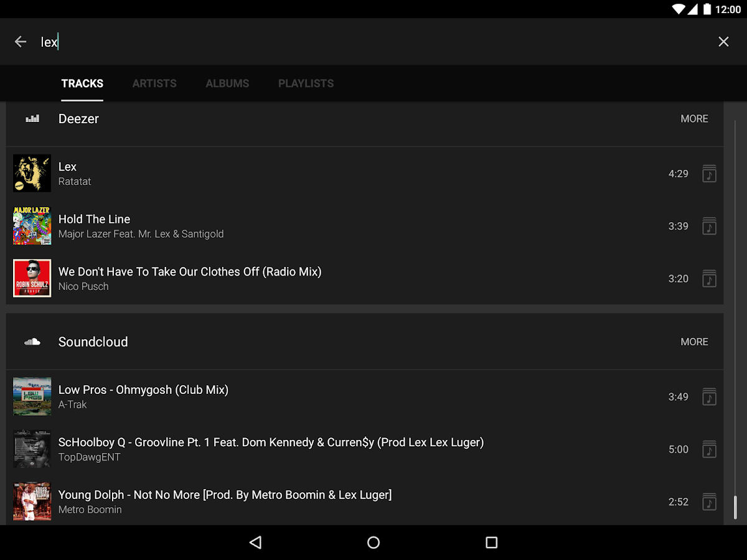Open the Robin Schulz Prayer artwork
This screenshot has height=560, width=747.
(32, 278)
